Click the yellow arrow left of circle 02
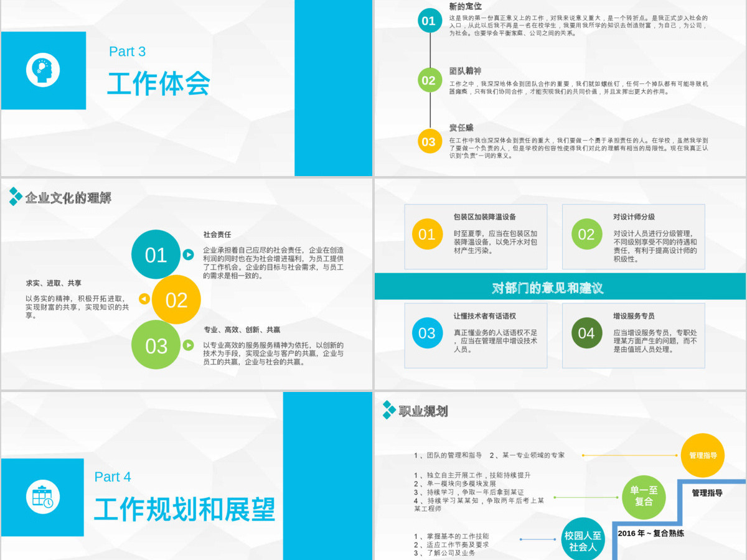This screenshot has height=560, width=747. pos(144,299)
